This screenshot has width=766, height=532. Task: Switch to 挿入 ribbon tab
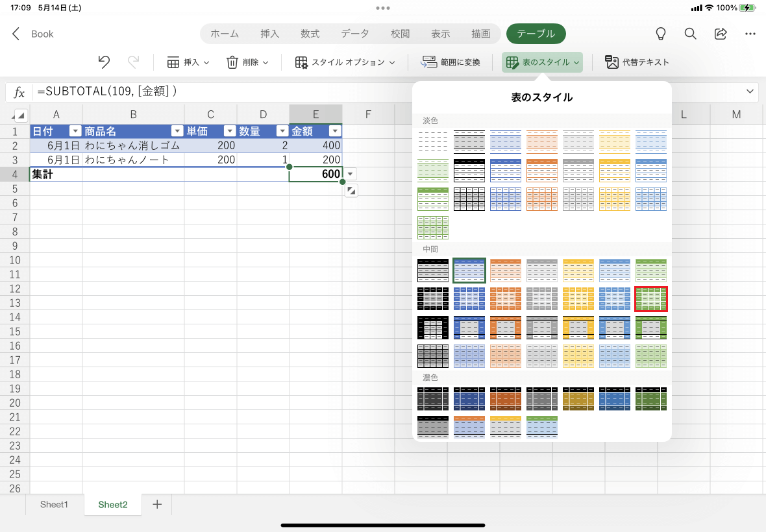(x=269, y=34)
